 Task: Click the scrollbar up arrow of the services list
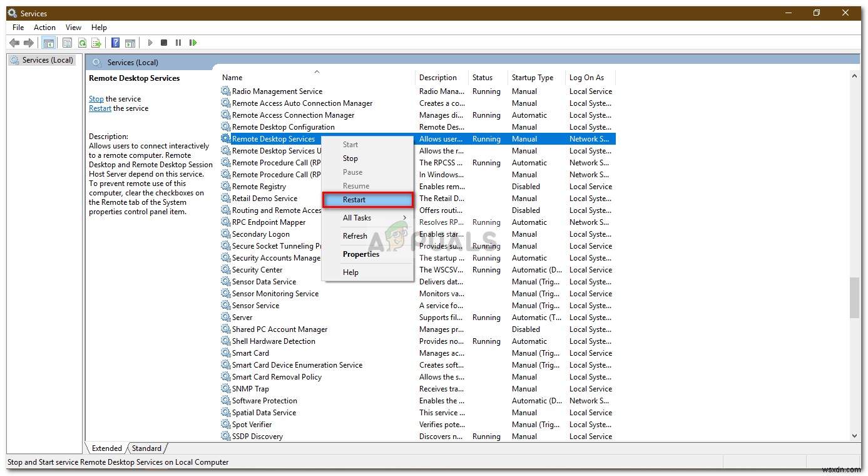(854, 76)
